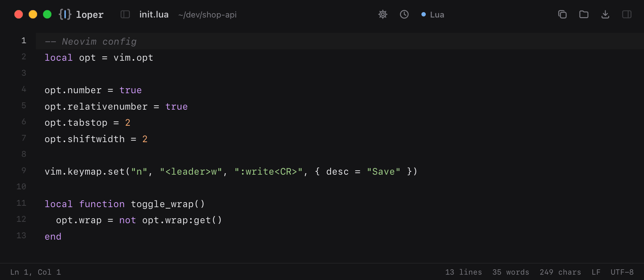
Task: Click the "function" keyword on line 11
Action: tap(102, 204)
